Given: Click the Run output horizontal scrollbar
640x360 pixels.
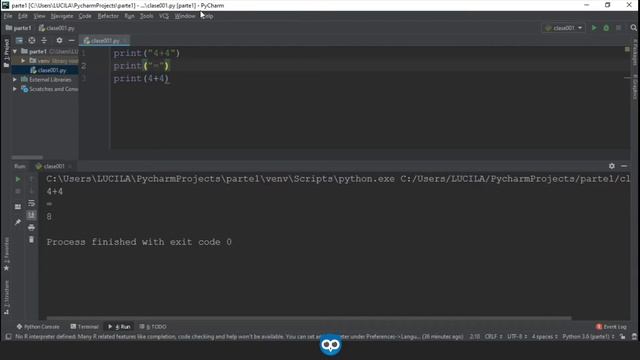Looking at the screenshot, I should click(x=309, y=318).
